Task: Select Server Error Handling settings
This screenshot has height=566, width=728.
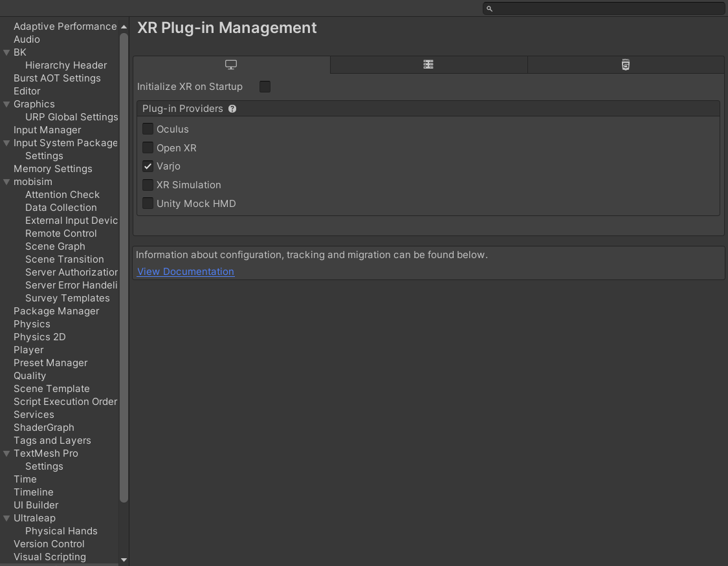Action: tap(71, 285)
